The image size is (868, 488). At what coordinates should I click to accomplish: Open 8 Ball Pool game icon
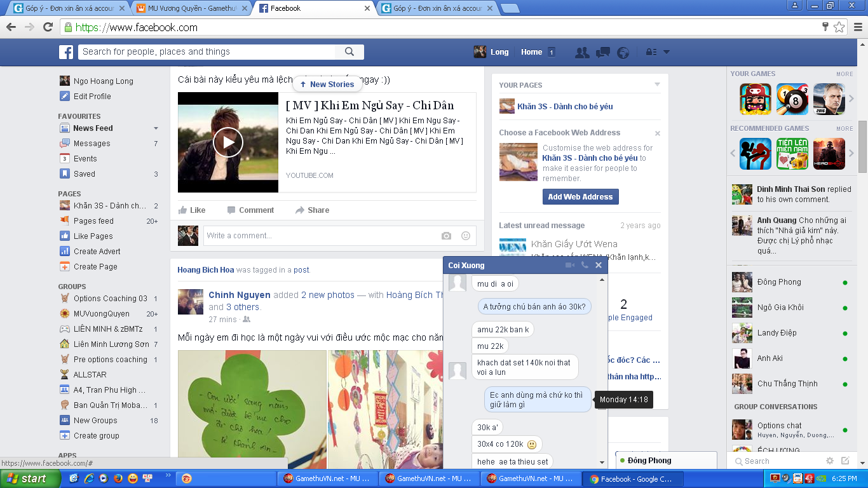point(792,99)
